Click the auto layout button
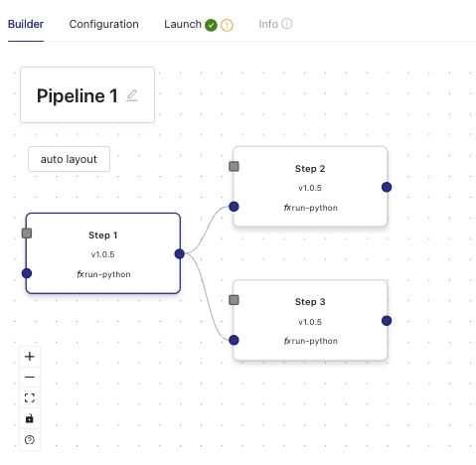 tap(69, 159)
